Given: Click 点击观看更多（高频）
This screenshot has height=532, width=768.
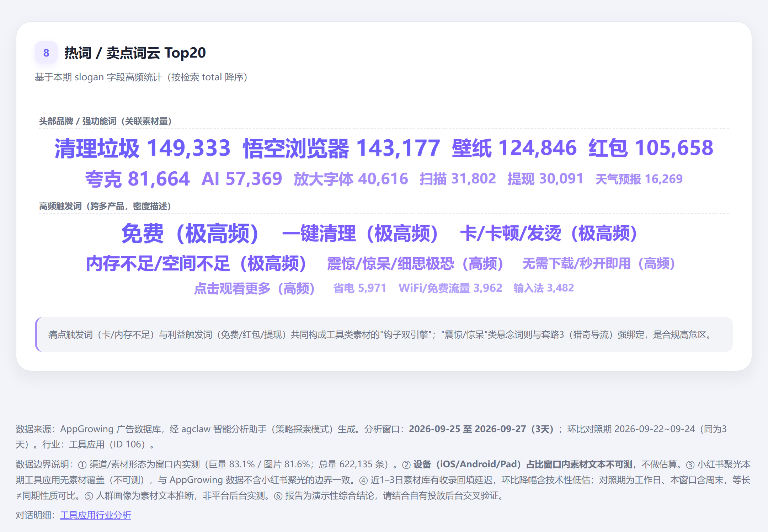Looking at the screenshot, I should 255,288.
